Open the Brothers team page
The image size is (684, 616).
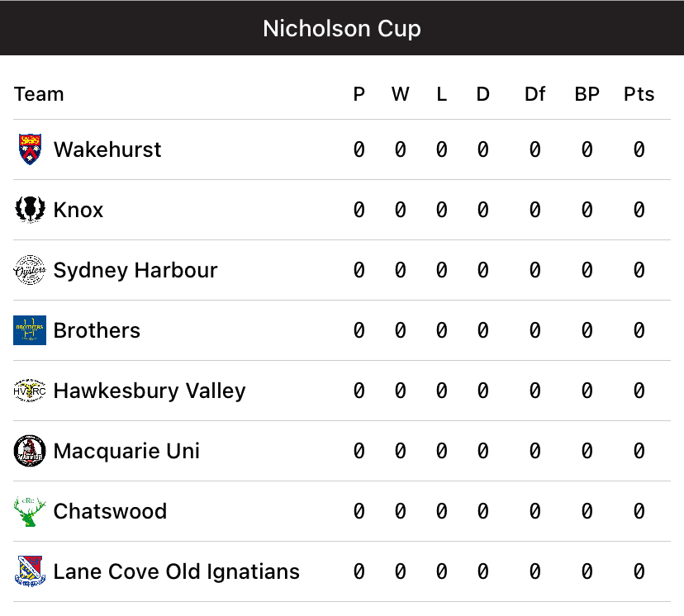pos(97,330)
